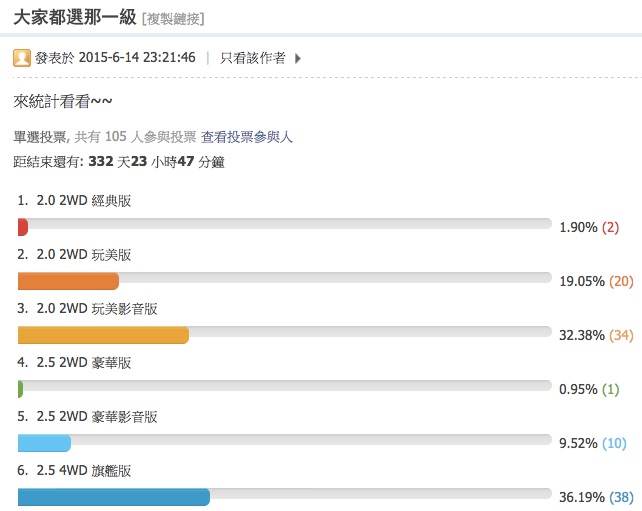The image size is (642, 511).
Task: Click the 9.52% (10) vote result
Action: click(x=593, y=443)
